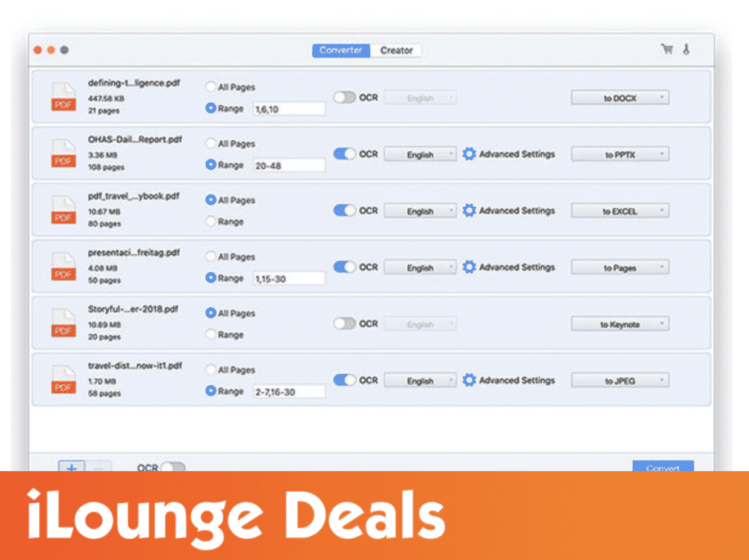Open the 'to DOCX' output format dropdown
Viewport: 749px width, 560px height.
pyautogui.click(x=620, y=98)
